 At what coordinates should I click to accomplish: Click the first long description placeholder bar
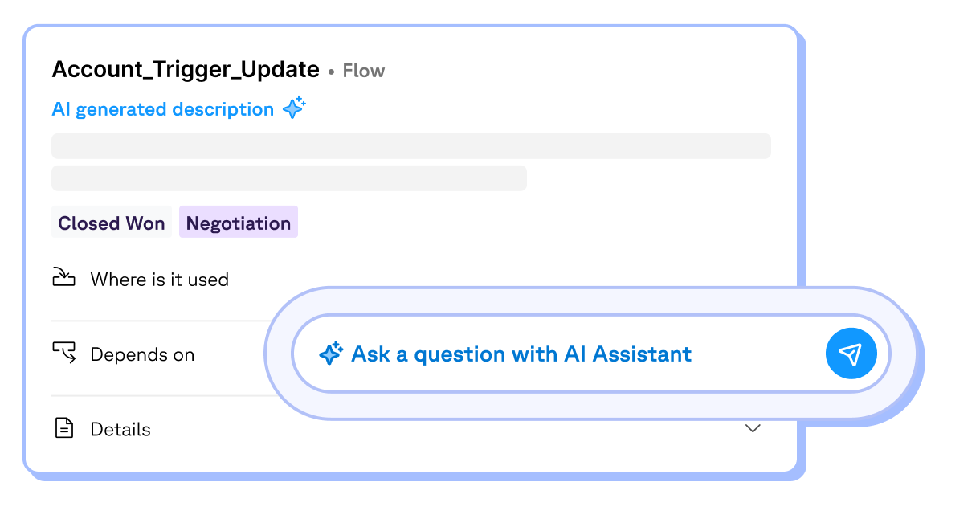tap(410, 146)
